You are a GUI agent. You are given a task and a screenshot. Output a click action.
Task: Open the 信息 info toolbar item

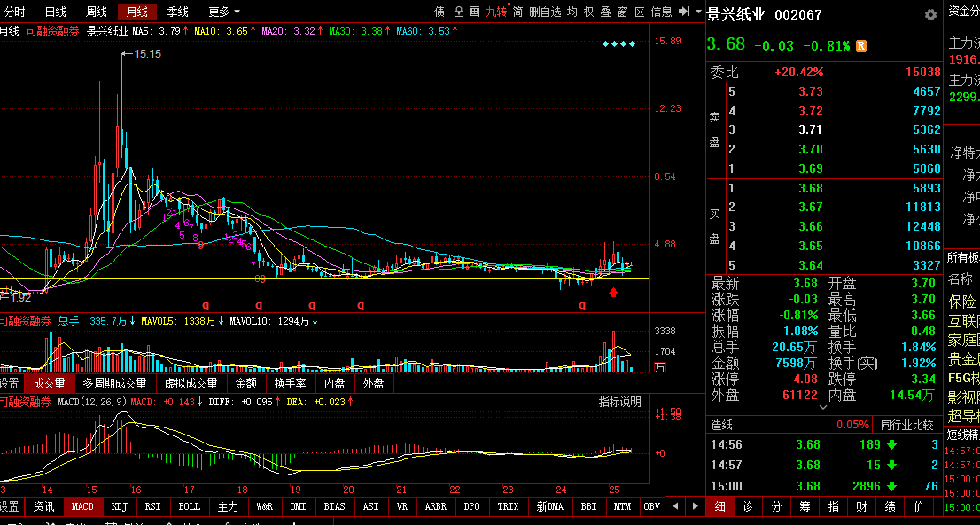[x=661, y=12]
